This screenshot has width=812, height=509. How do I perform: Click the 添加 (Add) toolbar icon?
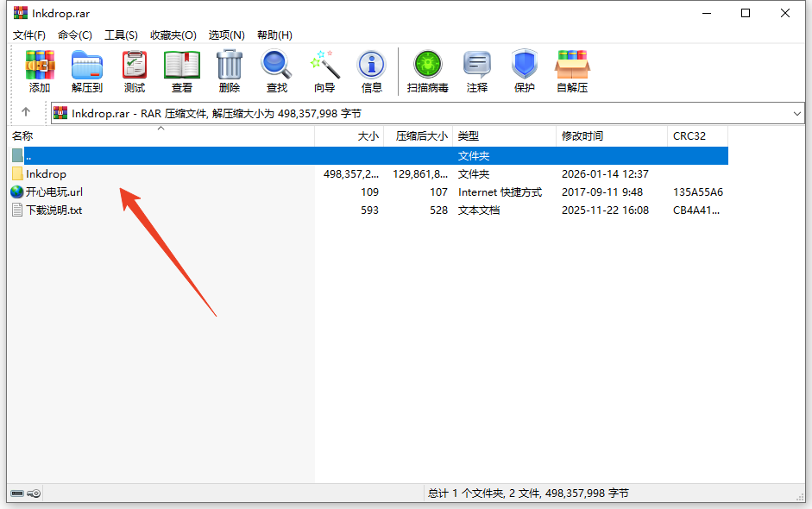pyautogui.click(x=40, y=71)
